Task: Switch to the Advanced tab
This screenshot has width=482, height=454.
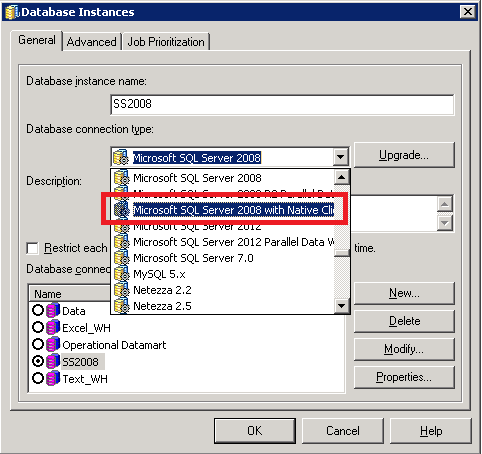Action: 92,42
